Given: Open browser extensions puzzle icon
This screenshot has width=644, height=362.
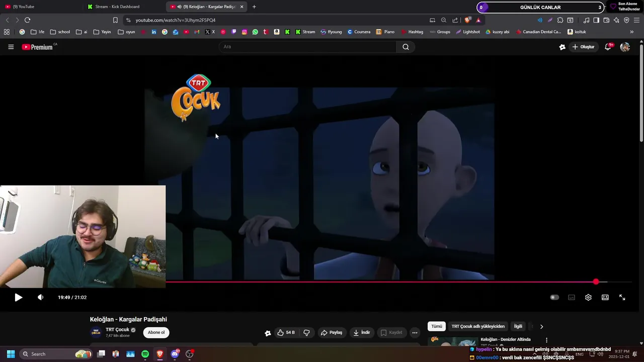Looking at the screenshot, I should tap(560, 20).
